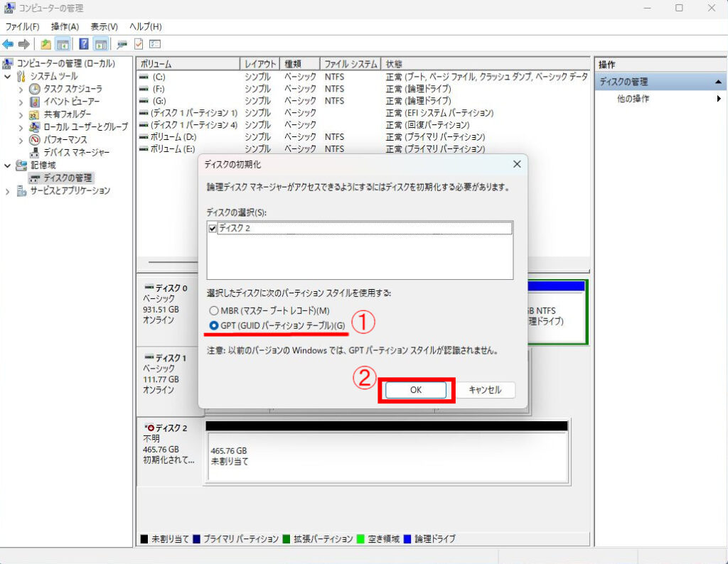Select GPT (GUID パーティション テーブル) radio button

[x=213, y=325]
